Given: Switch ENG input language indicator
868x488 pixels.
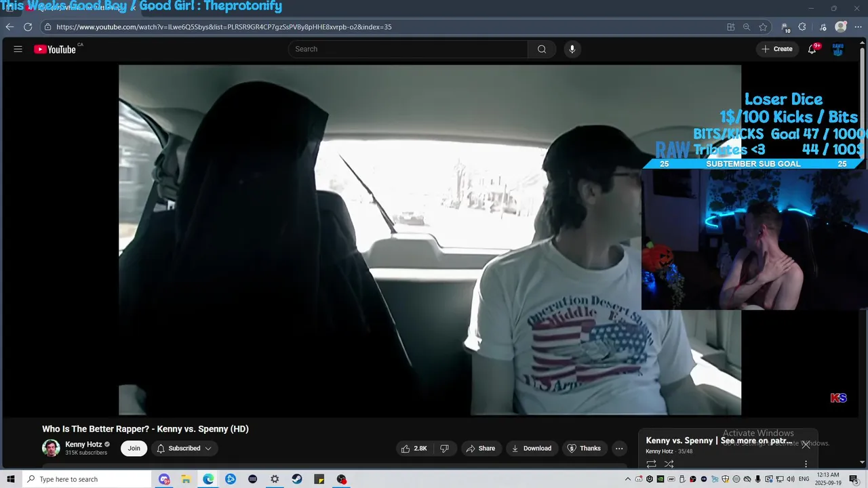Looking at the screenshot, I should 803,479.
